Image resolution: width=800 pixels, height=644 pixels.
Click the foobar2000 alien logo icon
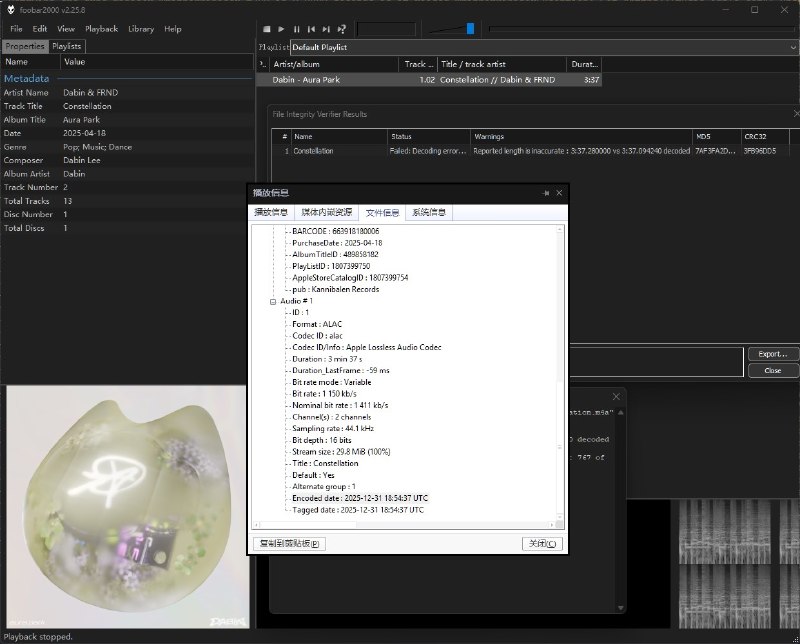point(10,9)
